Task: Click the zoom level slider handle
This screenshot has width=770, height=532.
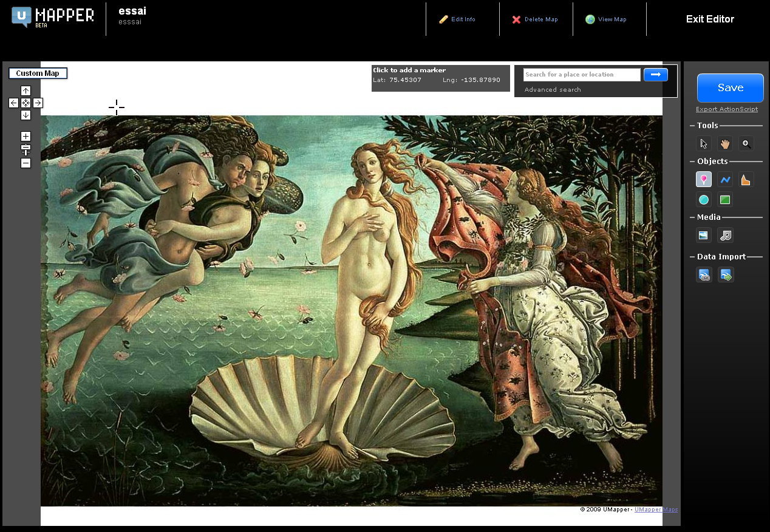Action: (x=26, y=147)
